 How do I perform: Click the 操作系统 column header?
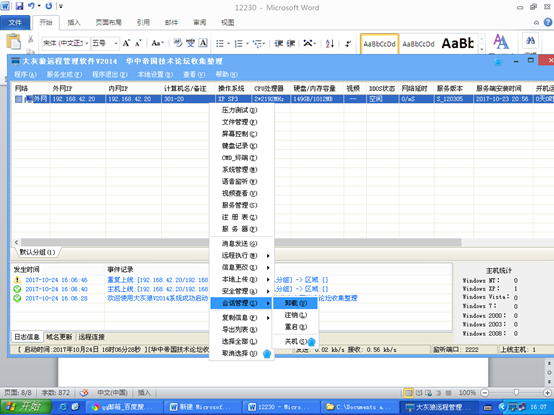point(233,88)
